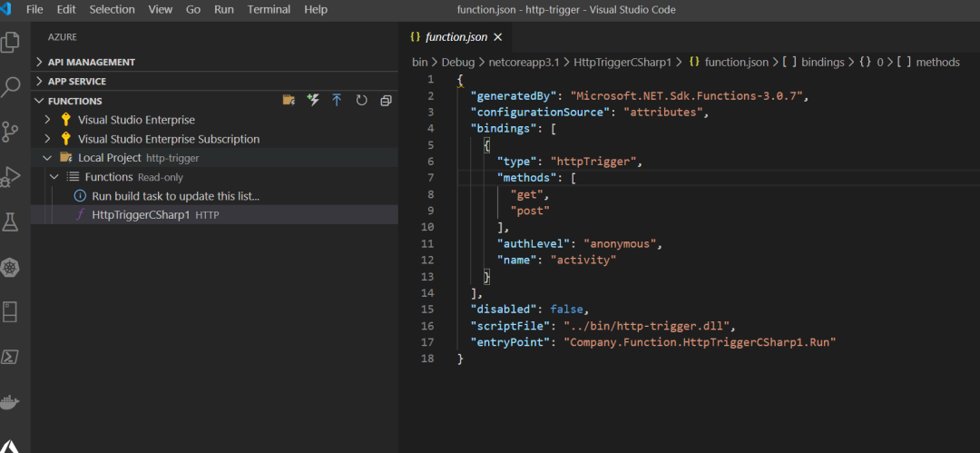Click the "get" string on line 8
Image resolution: width=980 pixels, height=453 pixels.
click(x=528, y=194)
